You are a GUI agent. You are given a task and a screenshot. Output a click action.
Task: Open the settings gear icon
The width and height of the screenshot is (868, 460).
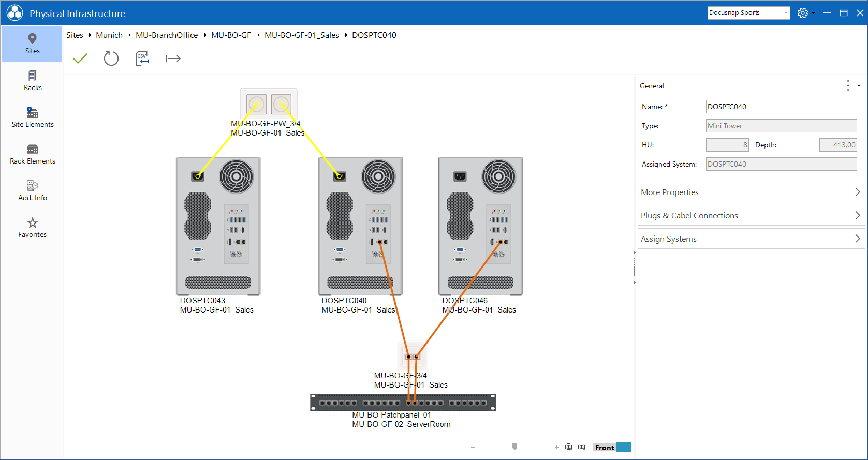[x=802, y=13]
